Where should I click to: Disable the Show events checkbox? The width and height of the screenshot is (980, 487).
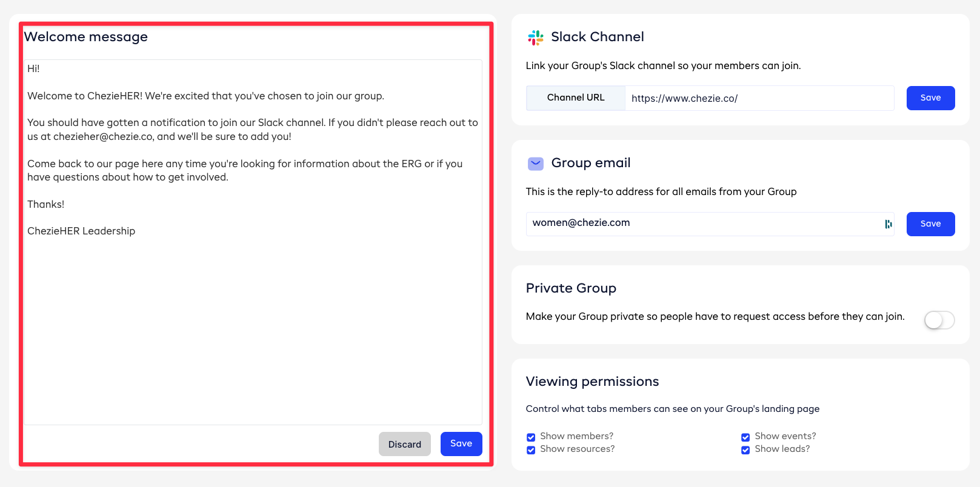coord(745,437)
